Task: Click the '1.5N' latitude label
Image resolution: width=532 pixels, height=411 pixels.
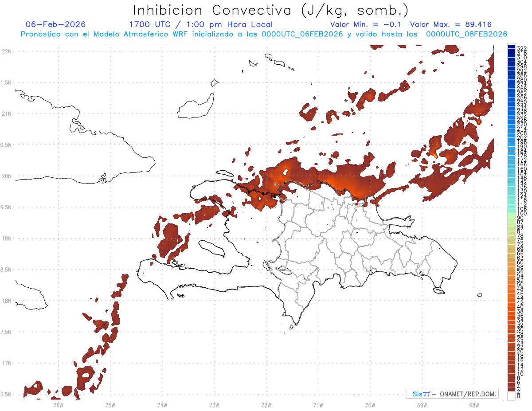Action: coord(6,82)
